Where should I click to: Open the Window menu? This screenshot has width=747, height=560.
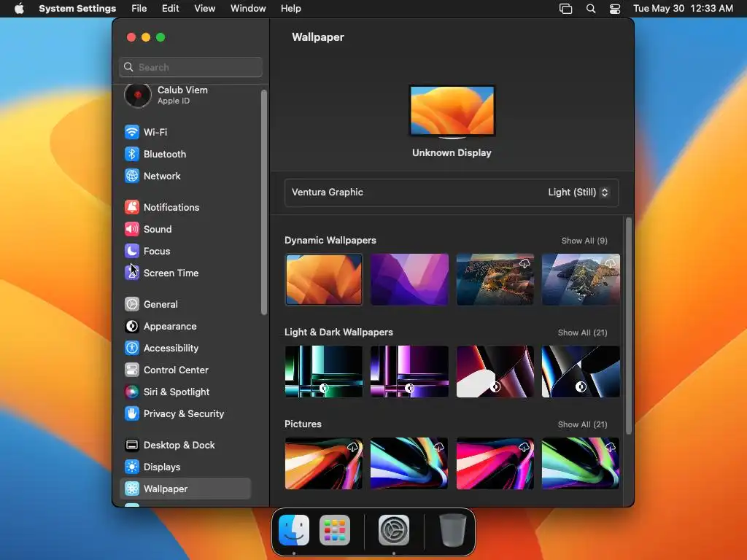pos(248,9)
